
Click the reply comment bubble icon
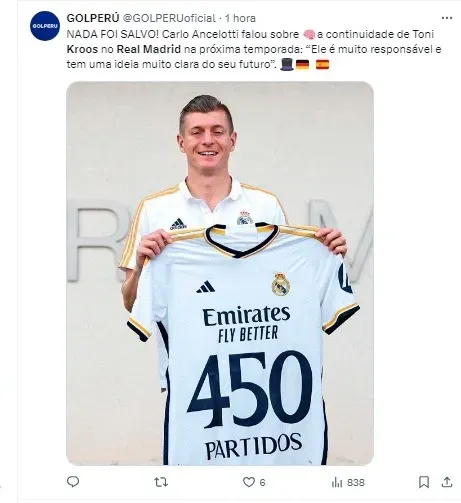[x=73, y=482]
